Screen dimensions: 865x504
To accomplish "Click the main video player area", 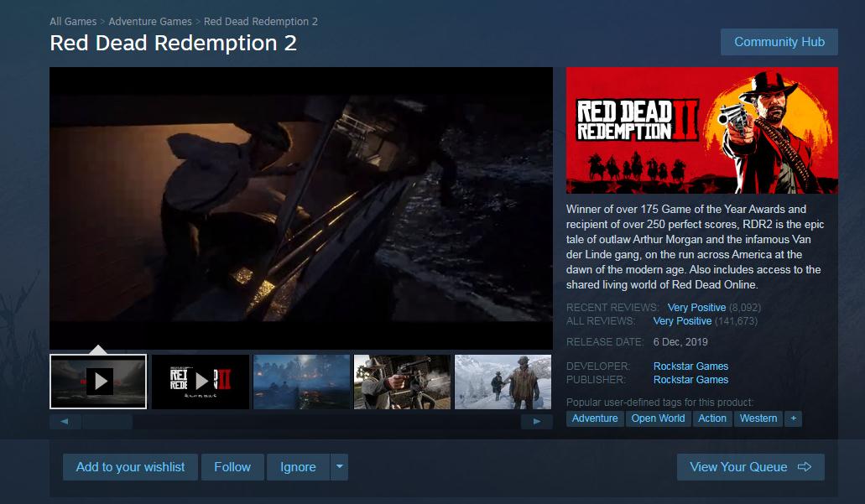I will coord(301,208).
